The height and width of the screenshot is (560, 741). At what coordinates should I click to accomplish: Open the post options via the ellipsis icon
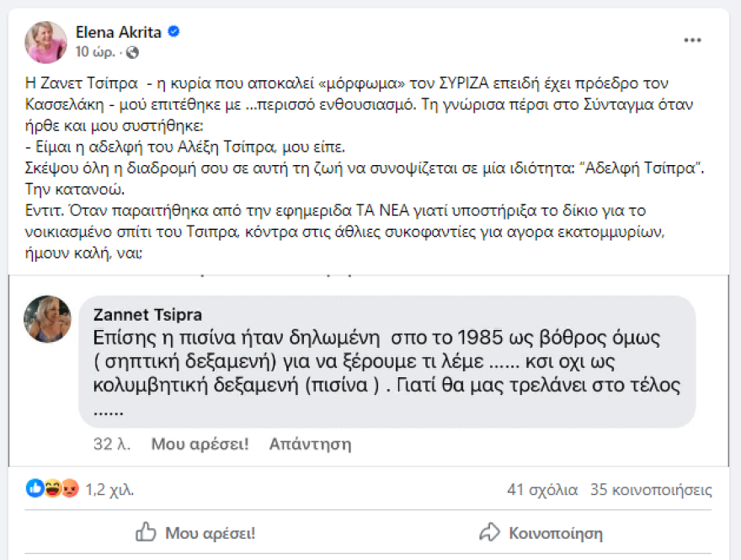click(x=692, y=39)
